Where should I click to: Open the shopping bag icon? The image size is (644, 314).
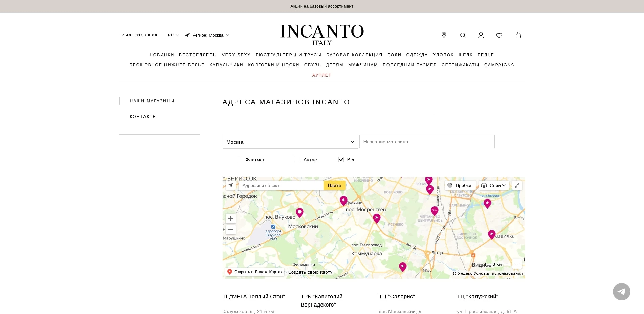pyautogui.click(x=518, y=35)
